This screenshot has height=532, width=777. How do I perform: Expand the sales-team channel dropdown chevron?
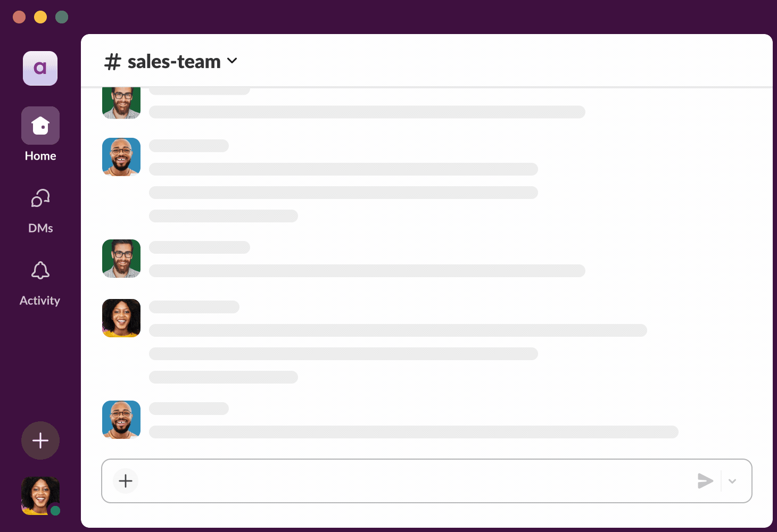pyautogui.click(x=232, y=61)
